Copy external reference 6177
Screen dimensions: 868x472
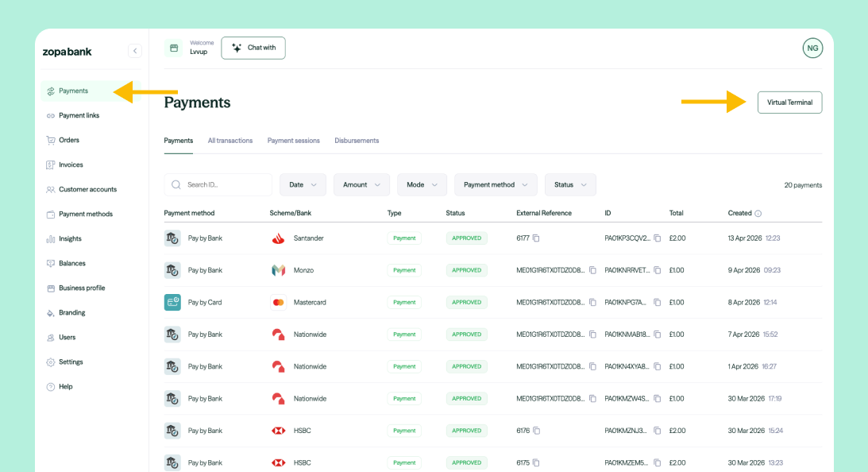point(536,238)
